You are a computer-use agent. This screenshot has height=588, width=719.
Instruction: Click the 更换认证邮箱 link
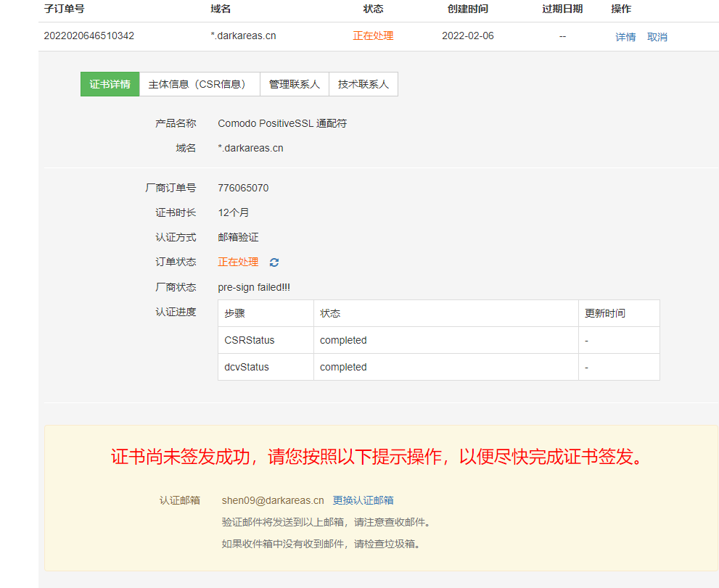pyautogui.click(x=363, y=500)
